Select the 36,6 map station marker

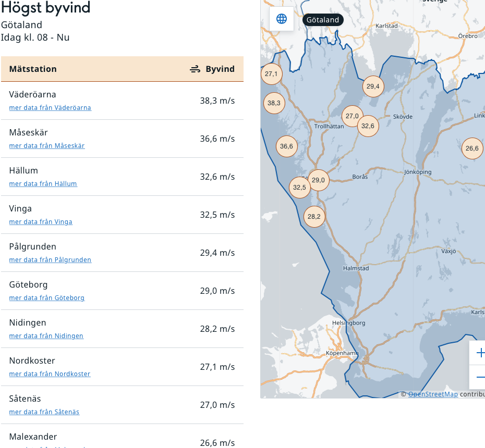[x=286, y=146]
